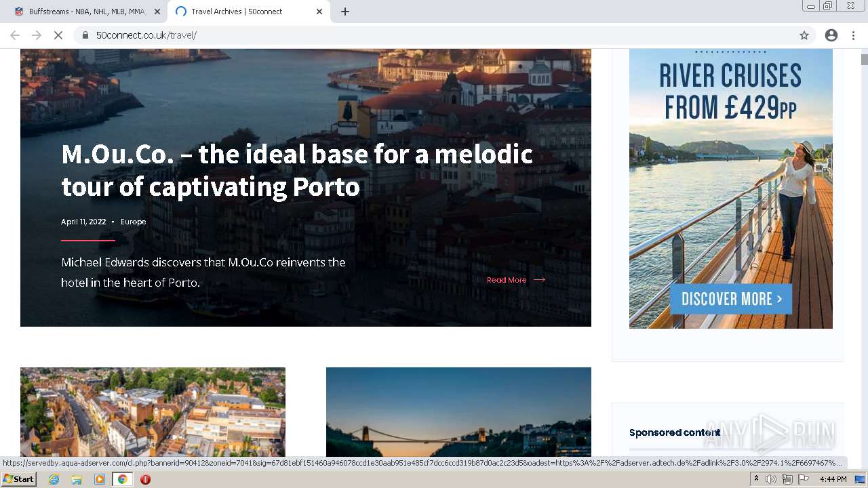The image size is (868, 488).
Task: Open the red Opera-style taskbar icon
Action: [145, 479]
